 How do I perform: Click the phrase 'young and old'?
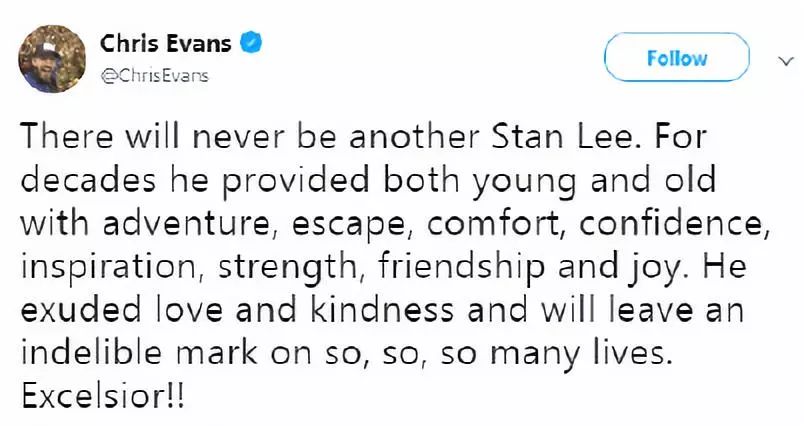[x=594, y=182]
